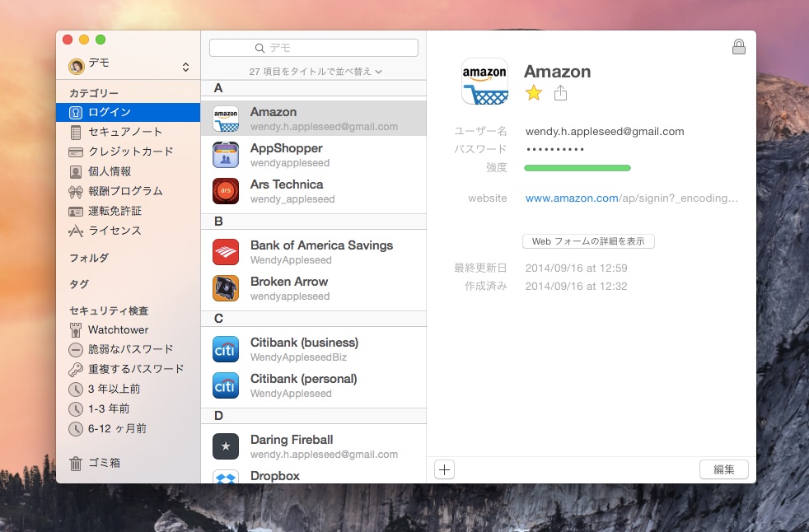This screenshot has height=532, width=809.
Task: Select the 個人情報 category
Action: (128, 171)
